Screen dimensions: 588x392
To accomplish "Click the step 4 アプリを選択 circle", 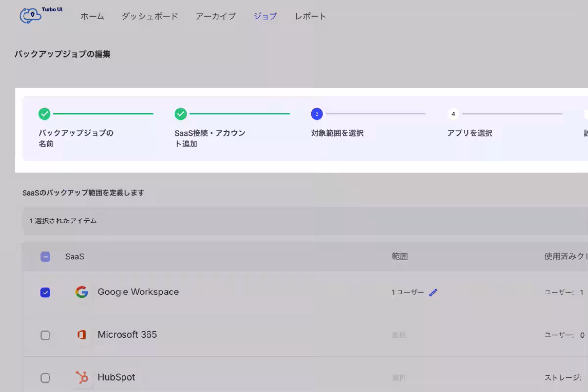I will point(453,114).
